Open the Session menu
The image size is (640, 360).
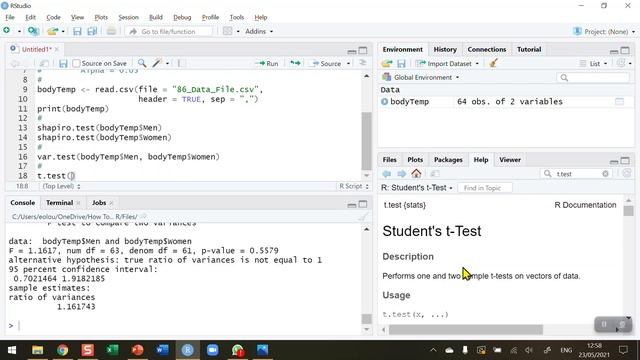(x=129, y=17)
